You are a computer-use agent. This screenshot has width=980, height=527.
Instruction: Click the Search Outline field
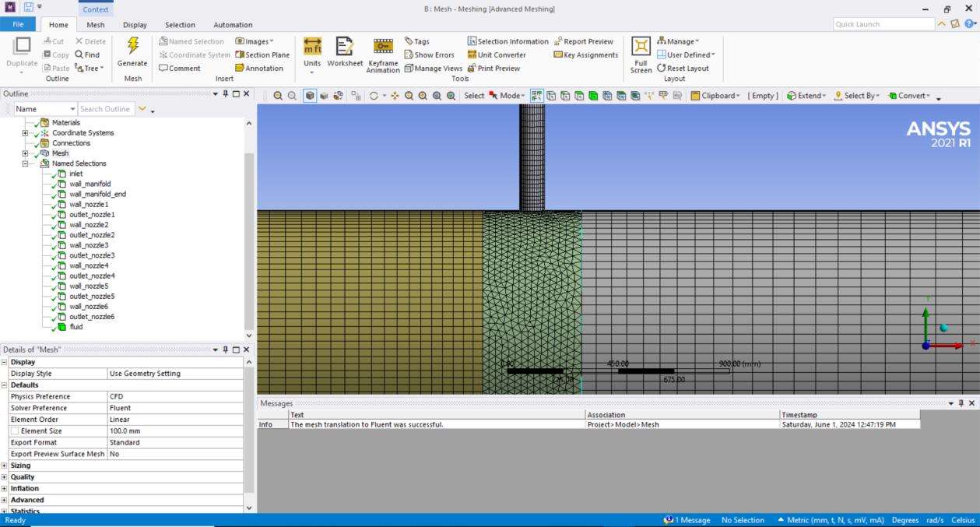[x=106, y=109]
